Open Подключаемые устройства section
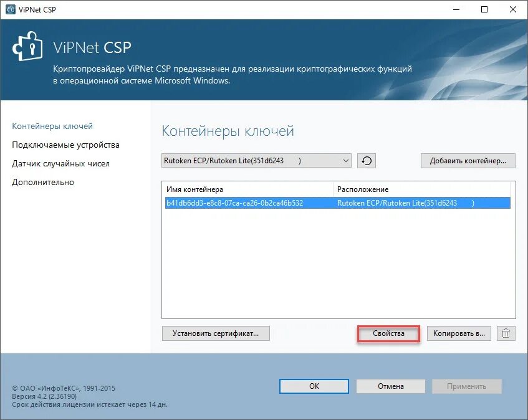Screen dimensions: 528x420 pos(65,145)
